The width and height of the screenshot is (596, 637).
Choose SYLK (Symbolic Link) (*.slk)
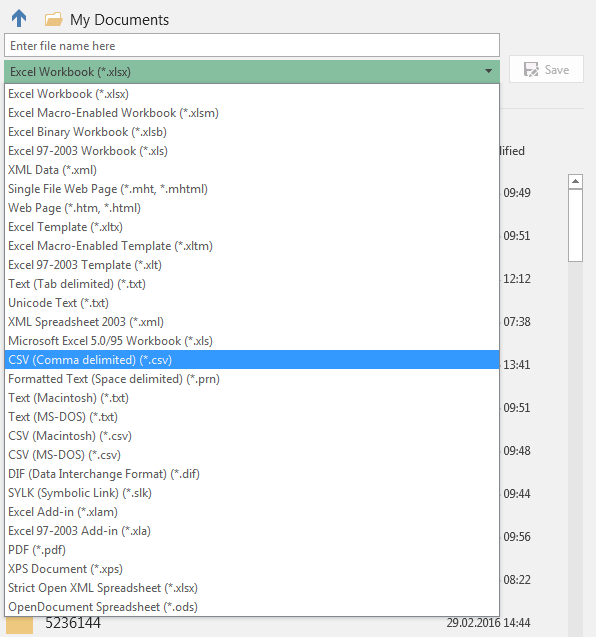[x=252, y=493]
